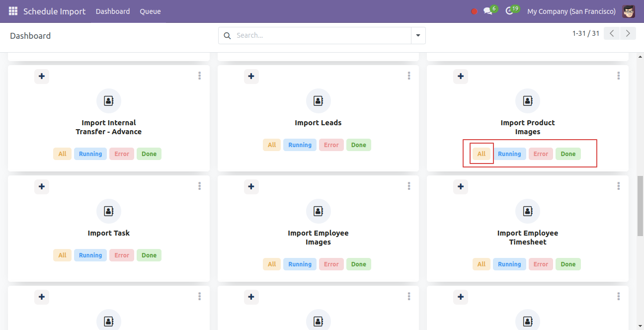
Task: Show Error records for Import Employee Images
Action: 331,264
